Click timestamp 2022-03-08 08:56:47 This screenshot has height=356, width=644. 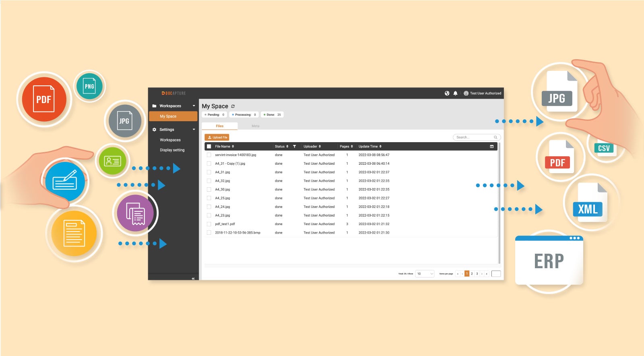click(374, 155)
